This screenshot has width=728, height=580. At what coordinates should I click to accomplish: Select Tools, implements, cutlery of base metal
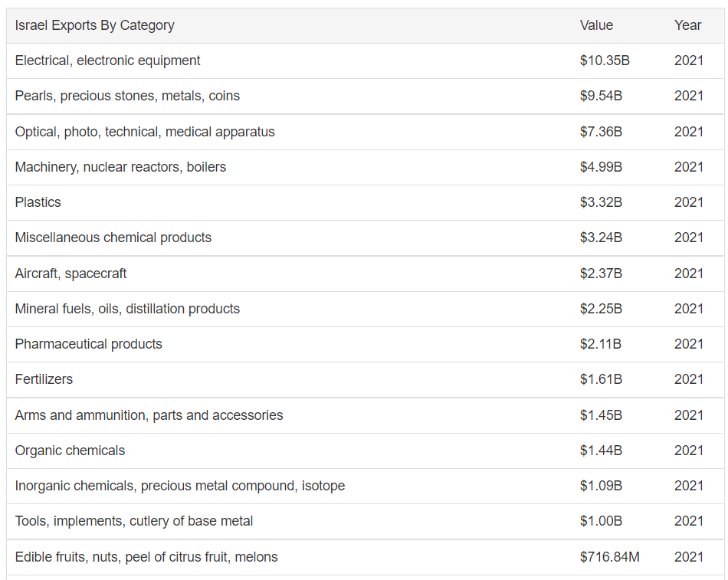(133, 521)
